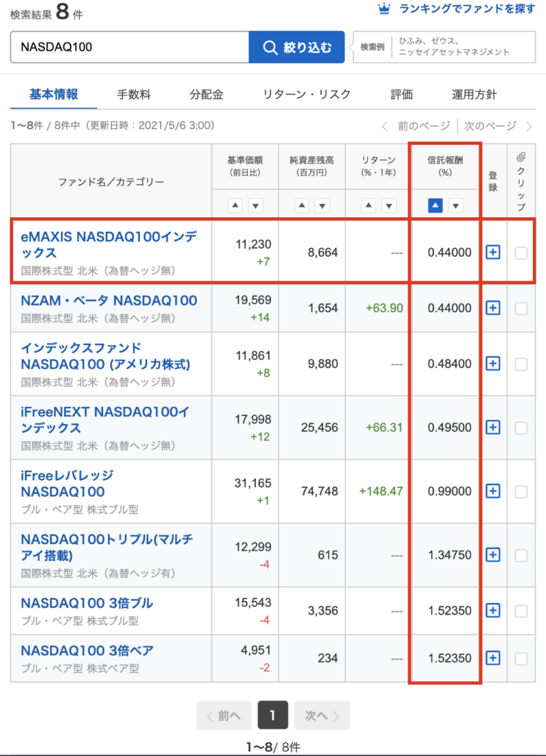Sort 純資産残高 ascending with up arrow
Screen dimensions: 546x756
click(302, 206)
